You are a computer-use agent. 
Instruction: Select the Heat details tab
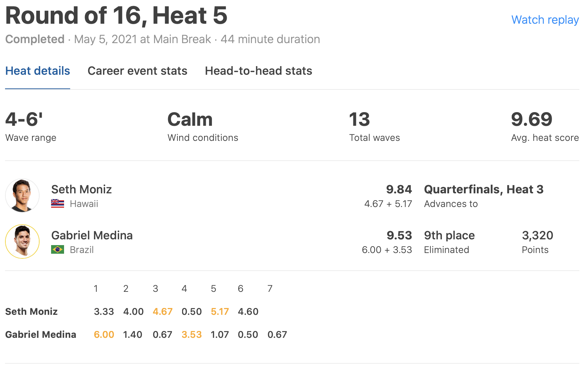(37, 71)
